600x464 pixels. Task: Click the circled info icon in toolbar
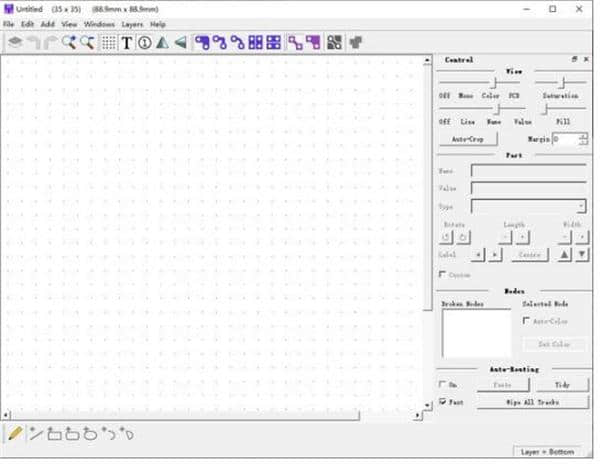coord(144,43)
